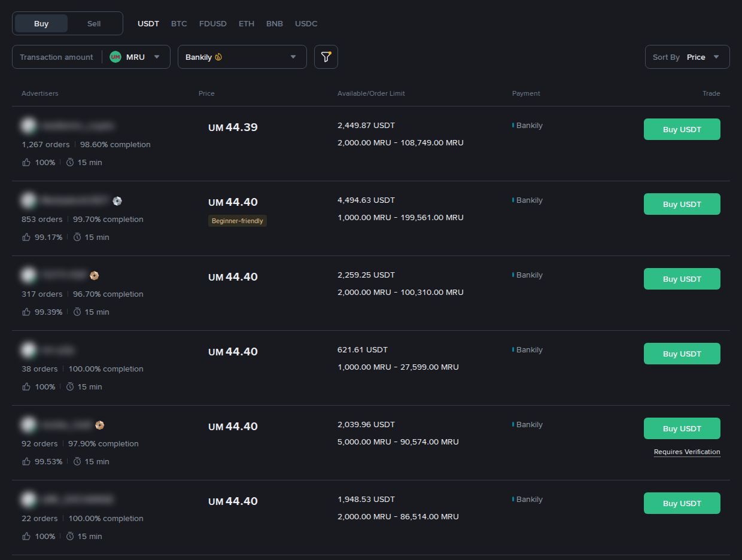Image resolution: width=742 pixels, height=560 pixels.
Task: Click timer icon in 92 orders row
Action: pyautogui.click(x=77, y=461)
